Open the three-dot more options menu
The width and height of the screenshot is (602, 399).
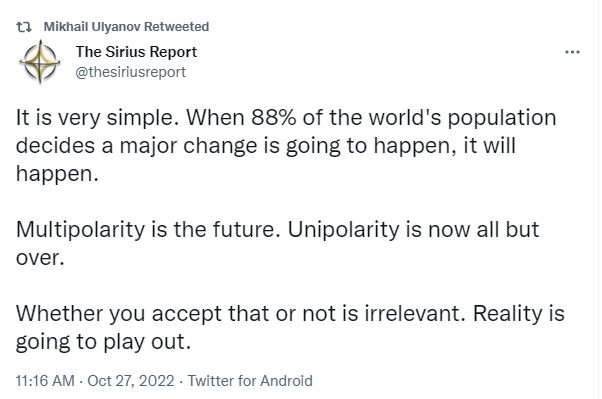(572, 52)
